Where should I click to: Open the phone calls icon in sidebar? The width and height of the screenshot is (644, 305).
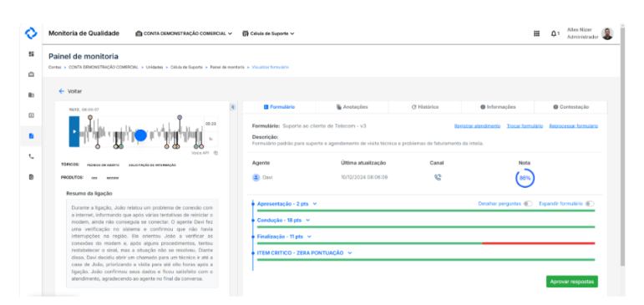point(31,156)
